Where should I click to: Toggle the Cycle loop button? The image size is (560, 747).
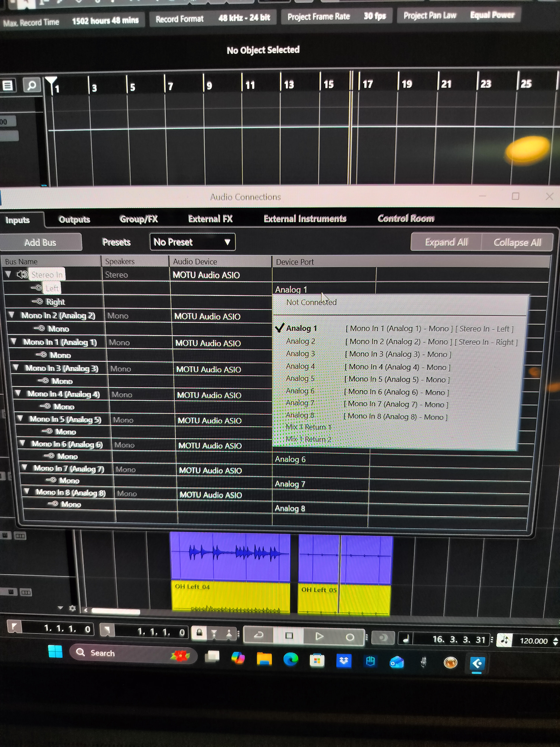[x=259, y=636]
